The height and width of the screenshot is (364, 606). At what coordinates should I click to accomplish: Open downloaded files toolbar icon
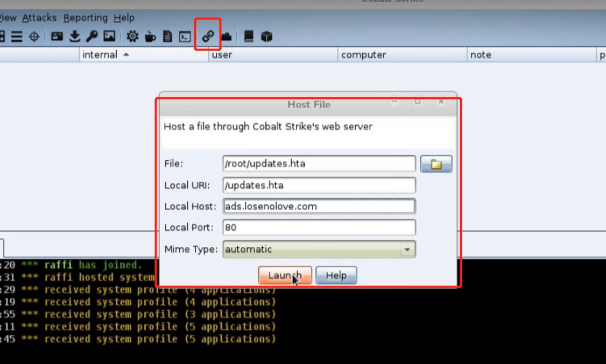click(75, 37)
